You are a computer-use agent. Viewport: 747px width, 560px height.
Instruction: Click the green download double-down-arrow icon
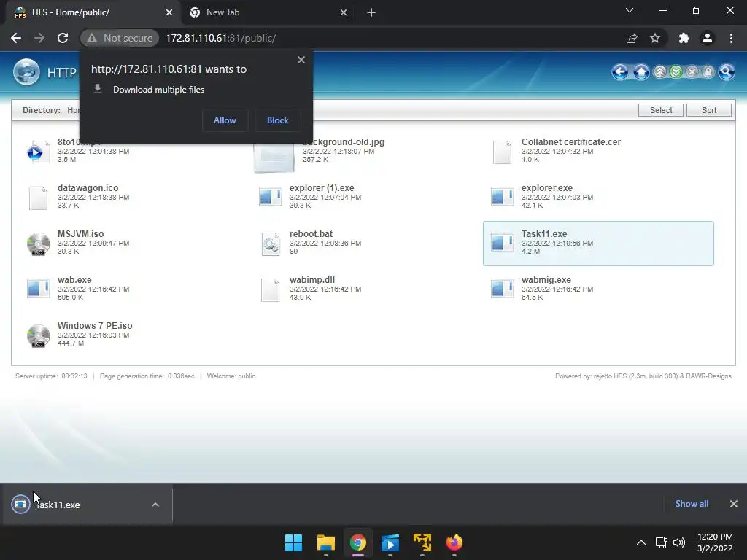click(x=676, y=72)
